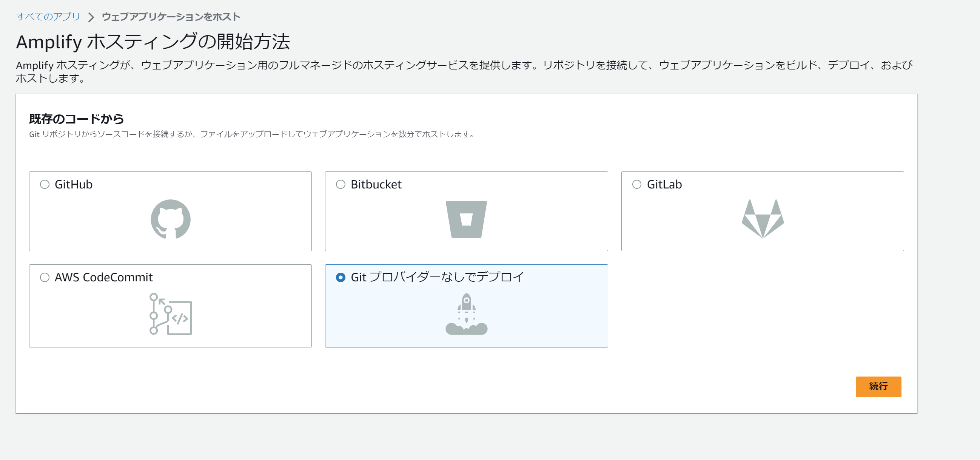Click the GitHub octocat logo icon
Screen dimensions: 980x460
pyautogui.click(x=170, y=219)
